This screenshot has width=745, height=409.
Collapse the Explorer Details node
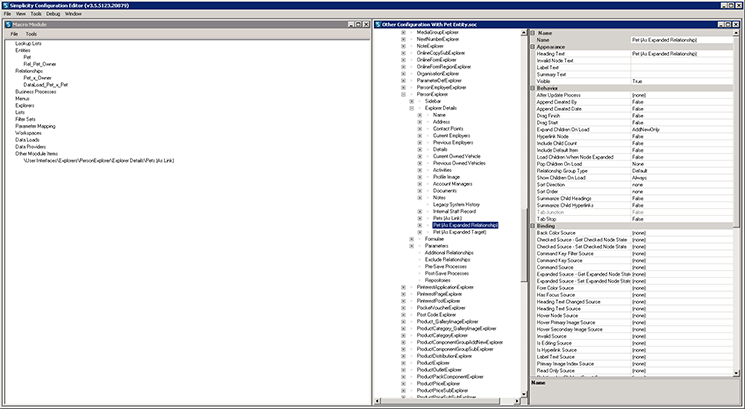pyautogui.click(x=411, y=108)
